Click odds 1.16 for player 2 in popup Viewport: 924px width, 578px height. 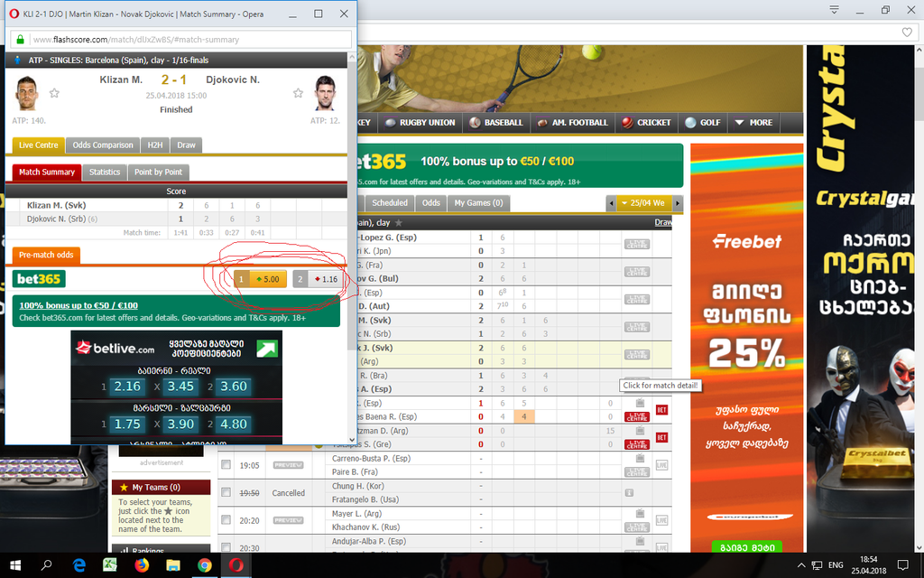click(317, 279)
